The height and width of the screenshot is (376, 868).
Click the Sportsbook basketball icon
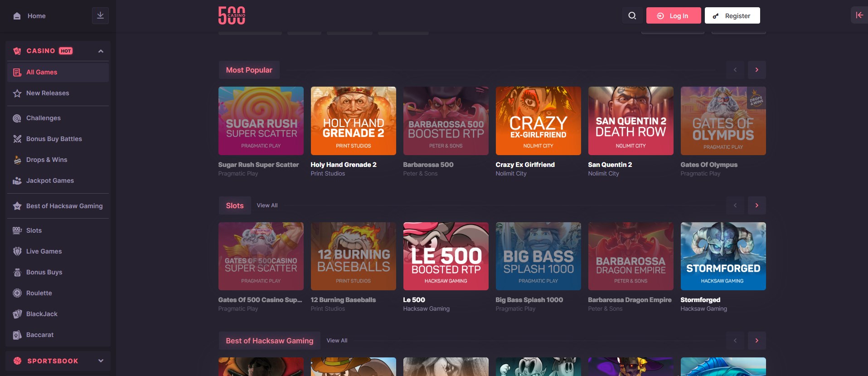click(x=17, y=361)
